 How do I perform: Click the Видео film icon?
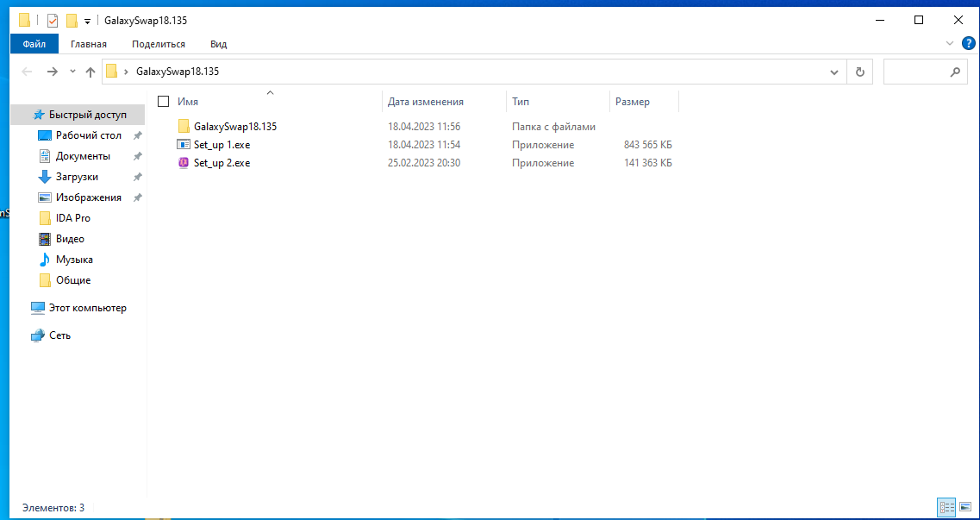click(x=44, y=239)
